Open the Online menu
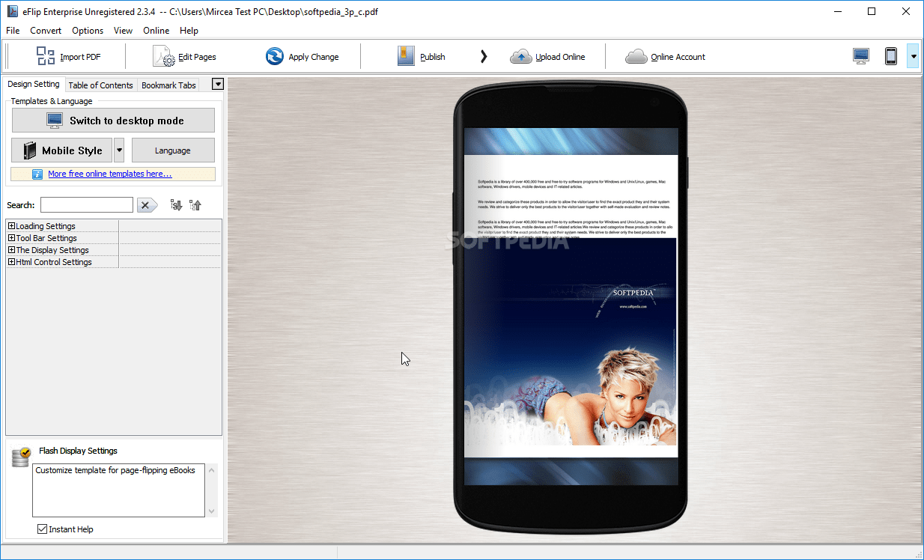 click(x=156, y=31)
